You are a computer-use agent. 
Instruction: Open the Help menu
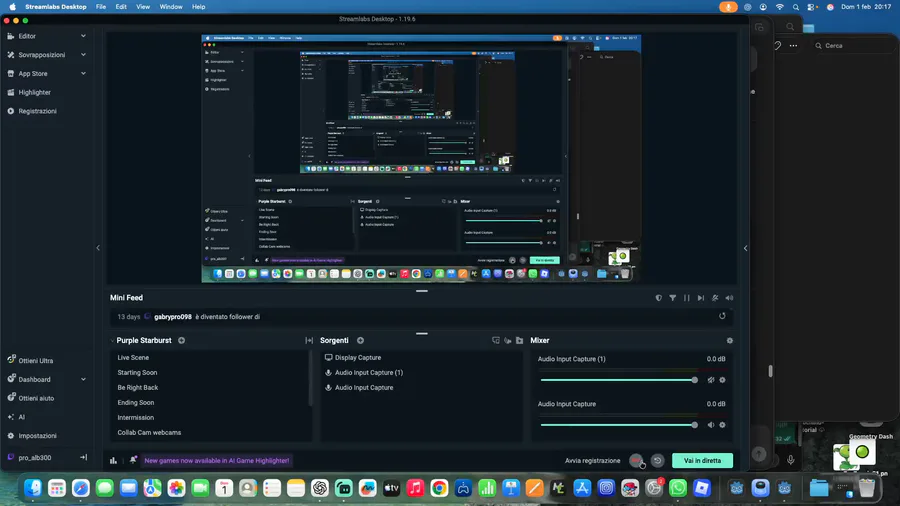tap(199, 7)
